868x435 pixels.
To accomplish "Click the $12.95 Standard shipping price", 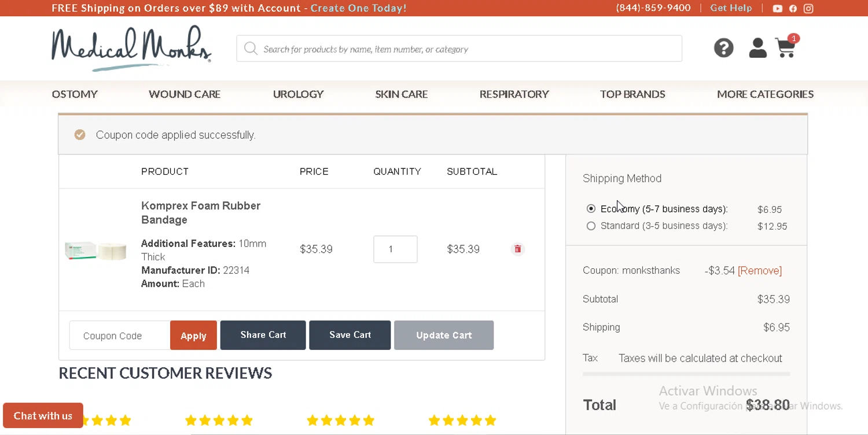I will tap(773, 226).
